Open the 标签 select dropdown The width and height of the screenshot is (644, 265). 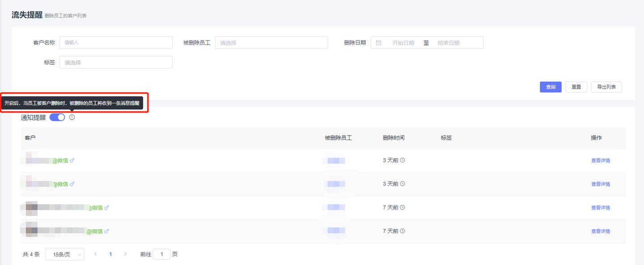[x=116, y=63]
